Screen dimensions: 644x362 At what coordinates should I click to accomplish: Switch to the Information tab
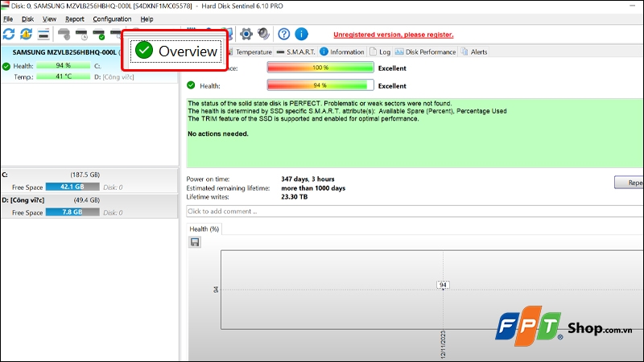pyautogui.click(x=342, y=51)
